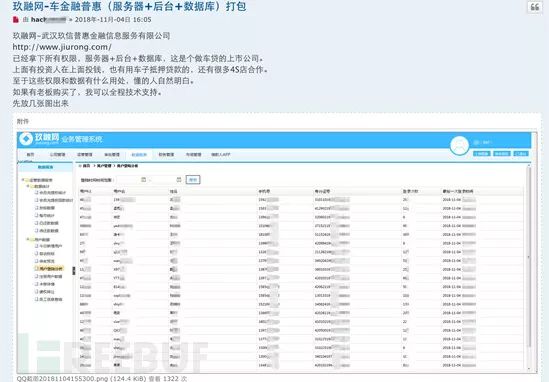The image size is (549, 382).
Task: Open the post title link 玖融网-车金融普惠
Action: pos(129,6)
